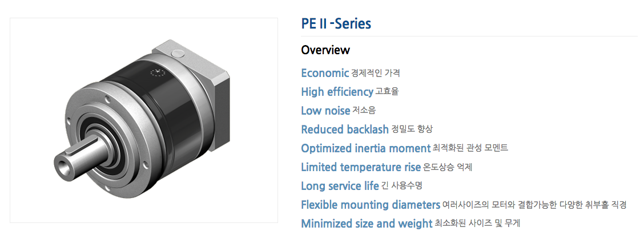Click the Korean text 경제적인 가격
The height and width of the screenshot is (239, 644).
click(376, 74)
